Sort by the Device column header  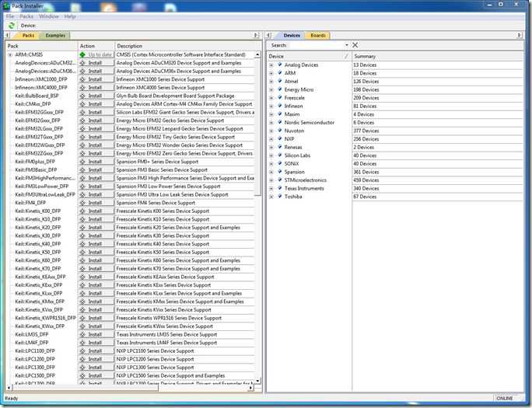(x=309, y=56)
